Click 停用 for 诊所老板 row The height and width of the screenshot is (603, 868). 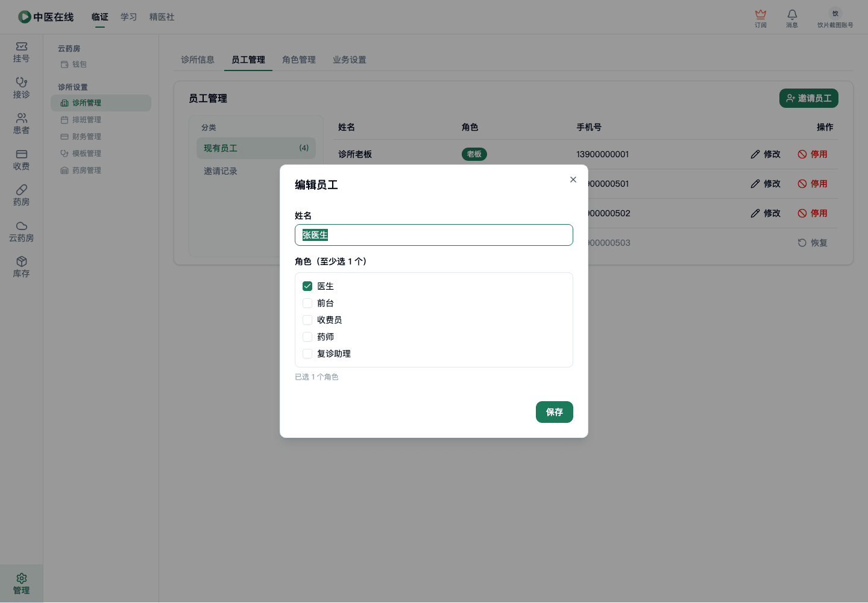click(813, 154)
